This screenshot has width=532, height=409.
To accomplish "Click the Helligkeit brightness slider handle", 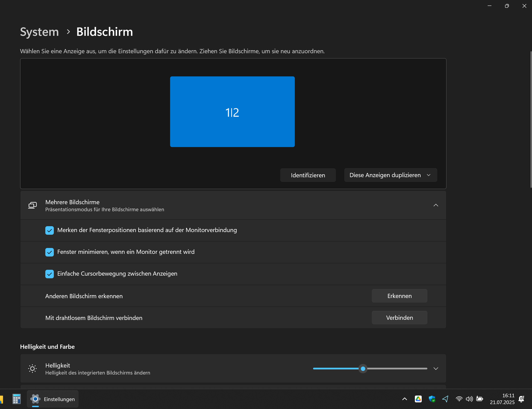I will [363, 369].
